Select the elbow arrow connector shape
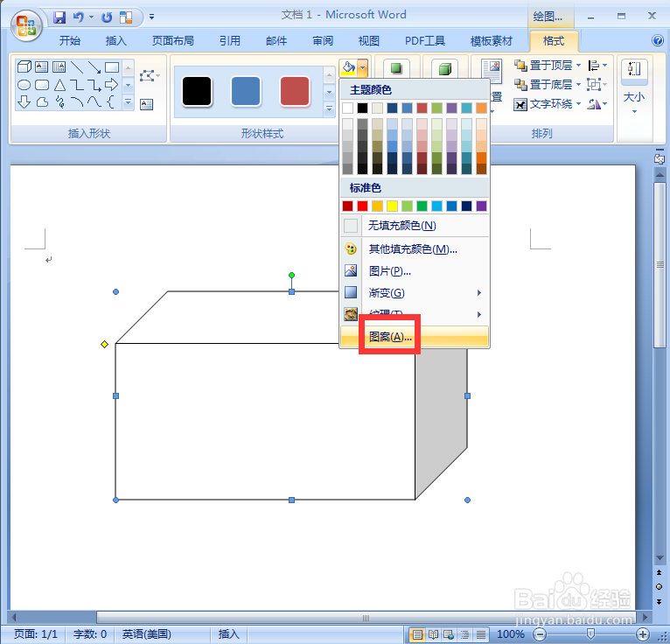The height and width of the screenshot is (644, 670). 94,85
